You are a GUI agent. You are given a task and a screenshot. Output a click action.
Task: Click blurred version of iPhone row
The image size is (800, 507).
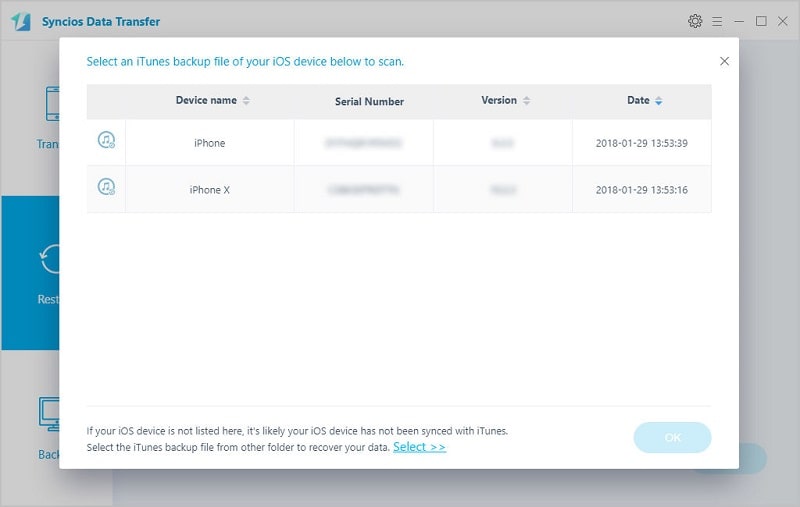(x=503, y=143)
